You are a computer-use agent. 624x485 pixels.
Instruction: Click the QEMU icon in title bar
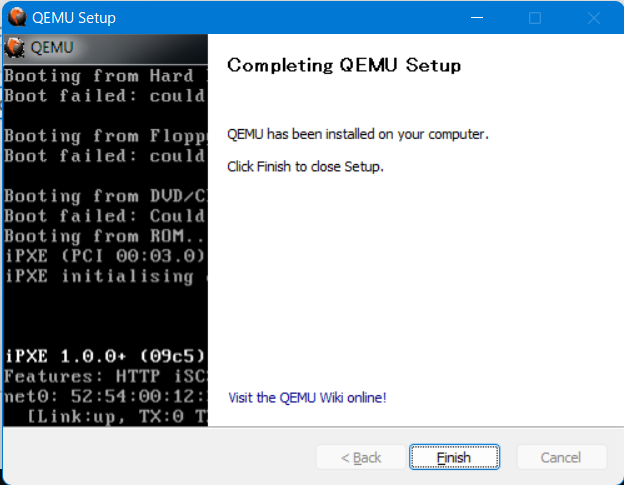[x=17, y=17]
